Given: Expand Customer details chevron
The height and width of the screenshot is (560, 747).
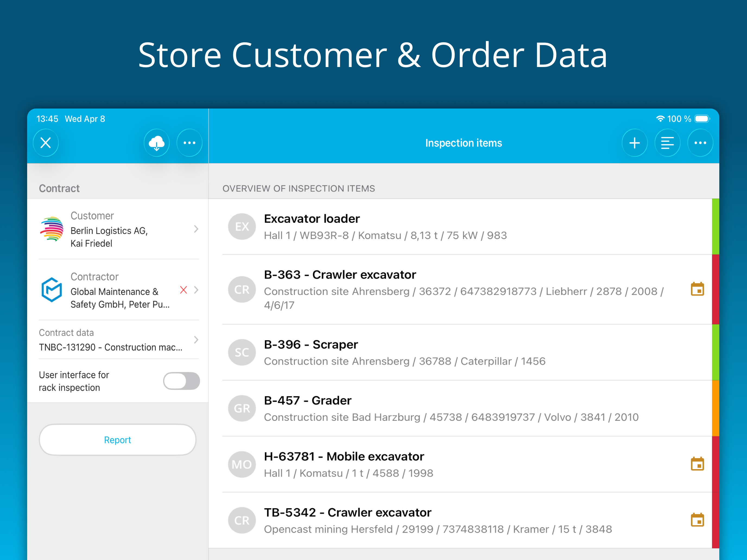Looking at the screenshot, I should pyautogui.click(x=196, y=229).
